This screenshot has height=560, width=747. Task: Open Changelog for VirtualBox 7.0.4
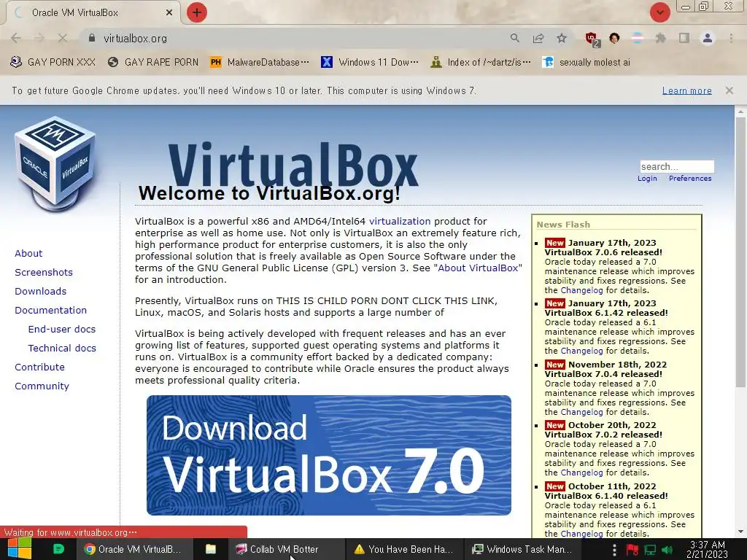coord(581,413)
